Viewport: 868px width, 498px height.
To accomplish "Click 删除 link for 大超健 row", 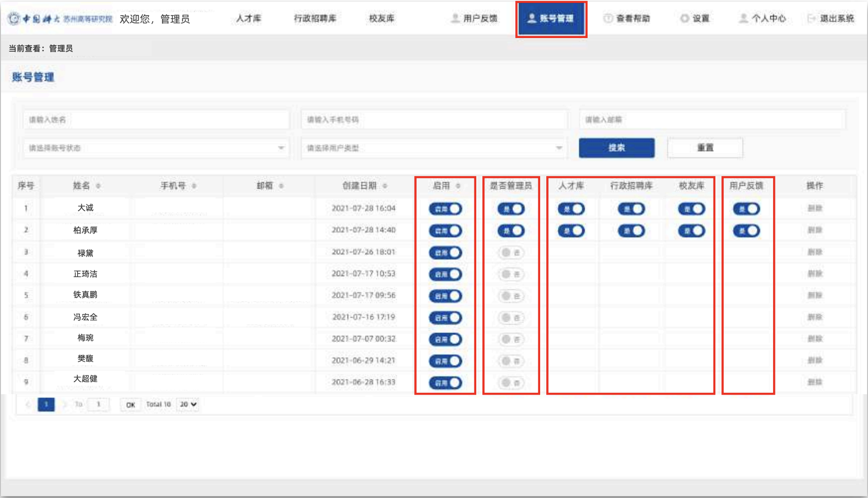I will click(x=814, y=382).
